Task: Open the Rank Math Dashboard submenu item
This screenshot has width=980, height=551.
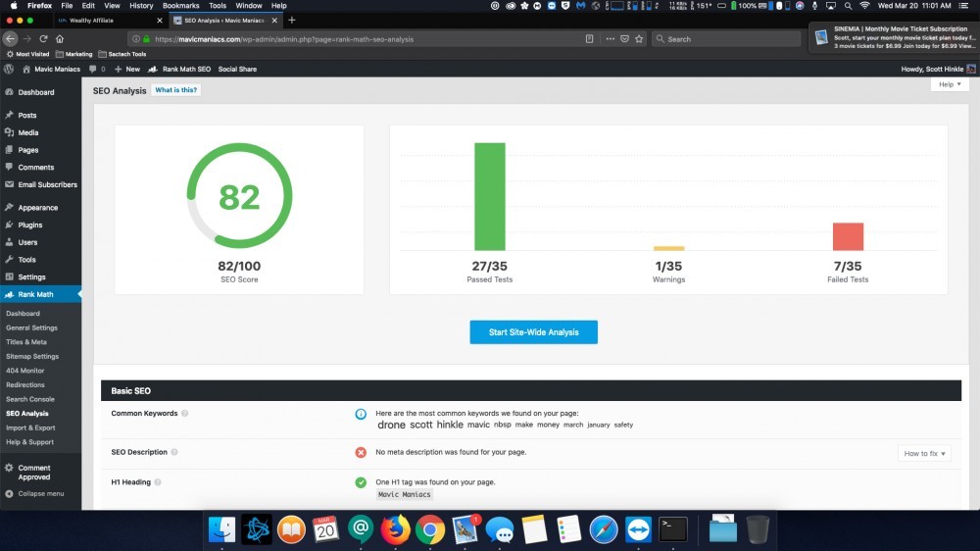Action: [x=24, y=314]
